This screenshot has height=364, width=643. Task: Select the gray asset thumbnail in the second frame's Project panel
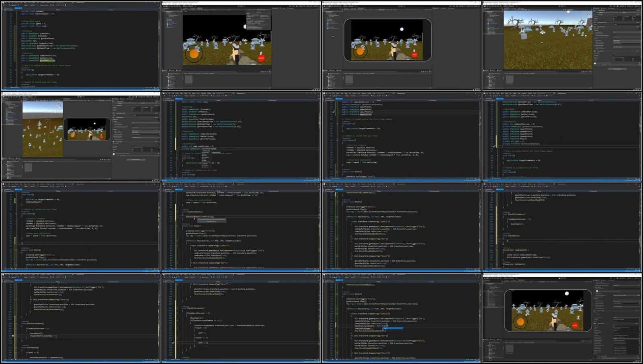click(x=189, y=79)
